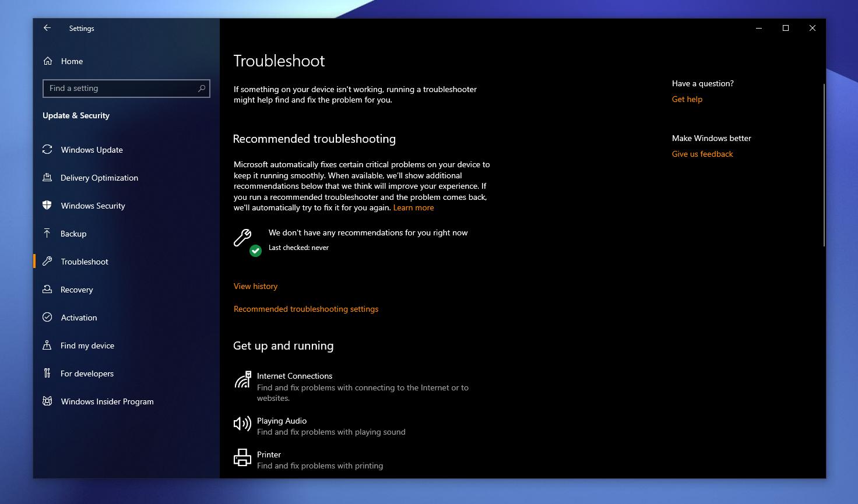Screen dimensions: 858x504
Task: Open Recommended troubleshooting settings link
Action: click(x=306, y=309)
